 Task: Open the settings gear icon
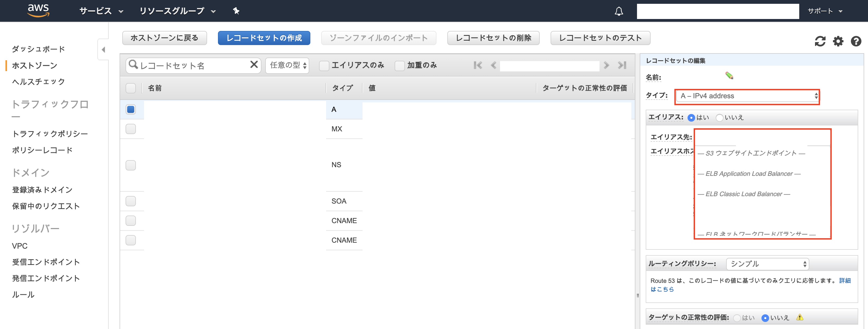pyautogui.click(x=839, y=41)
